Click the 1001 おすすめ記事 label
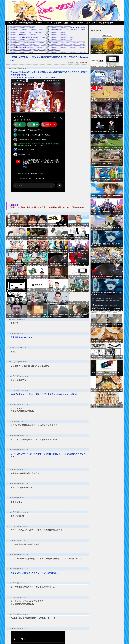This screenshot has height=644, width=129. 13,213
